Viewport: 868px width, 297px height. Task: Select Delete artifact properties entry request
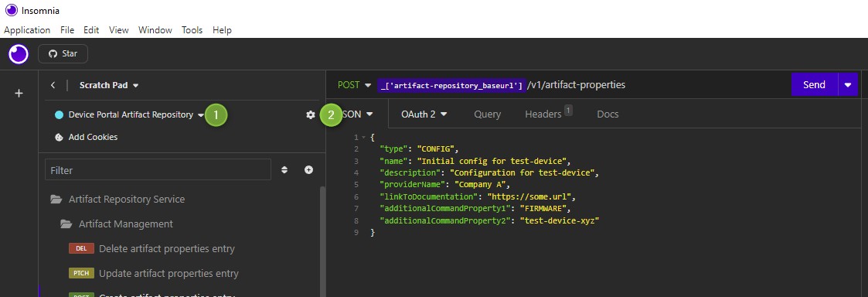pos(167,249)
